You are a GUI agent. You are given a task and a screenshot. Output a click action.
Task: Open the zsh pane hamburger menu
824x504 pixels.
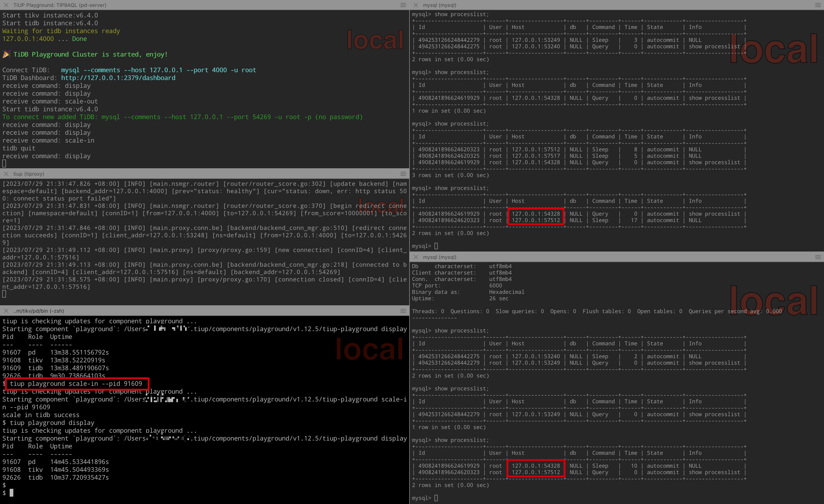(403, 311)
